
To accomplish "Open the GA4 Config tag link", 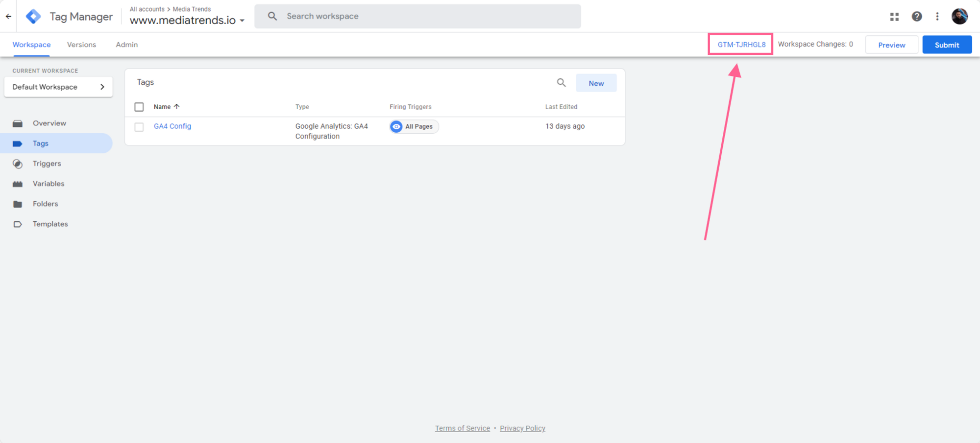I will coord(172,126).
